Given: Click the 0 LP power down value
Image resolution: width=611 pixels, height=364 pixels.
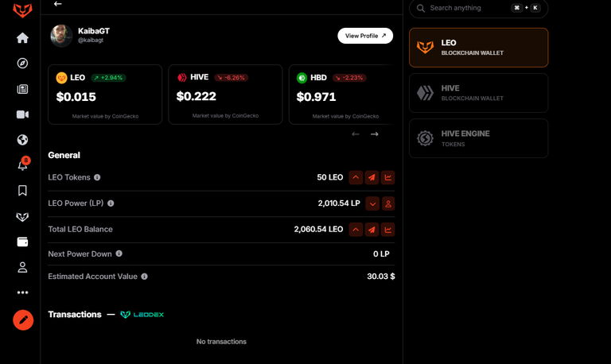Looking at the screenshot, I should 381,254.
